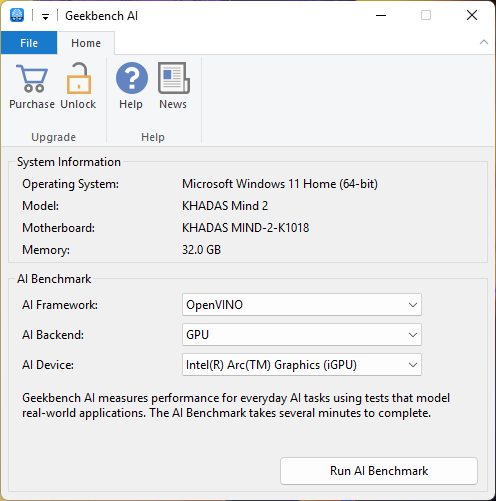Minimize the Geekbench AI window
The height and width of the screenshot is (501, 496).
381,15
